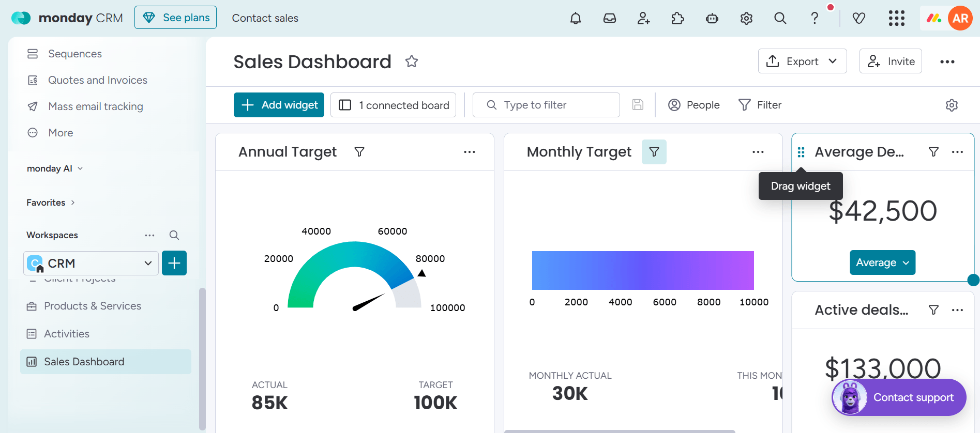Add new item to CRM workspace
980x433 pixels.
point(174,263)
